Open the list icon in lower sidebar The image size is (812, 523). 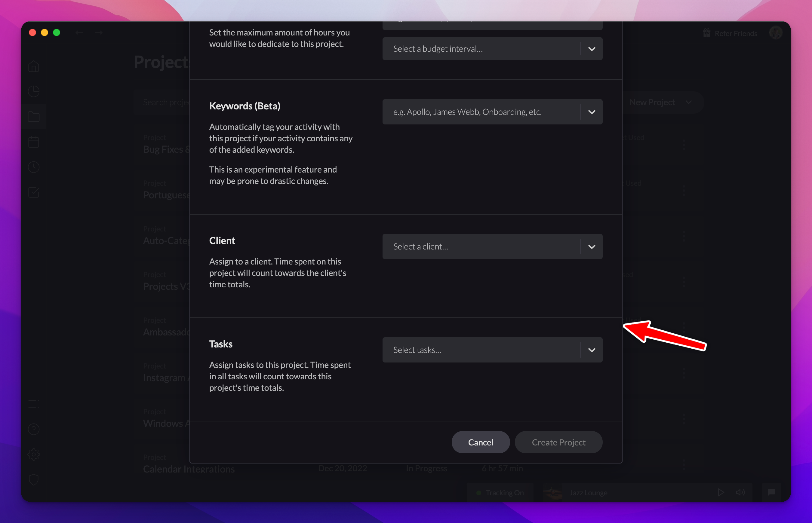pyautogui.click(x=34, y=404)
